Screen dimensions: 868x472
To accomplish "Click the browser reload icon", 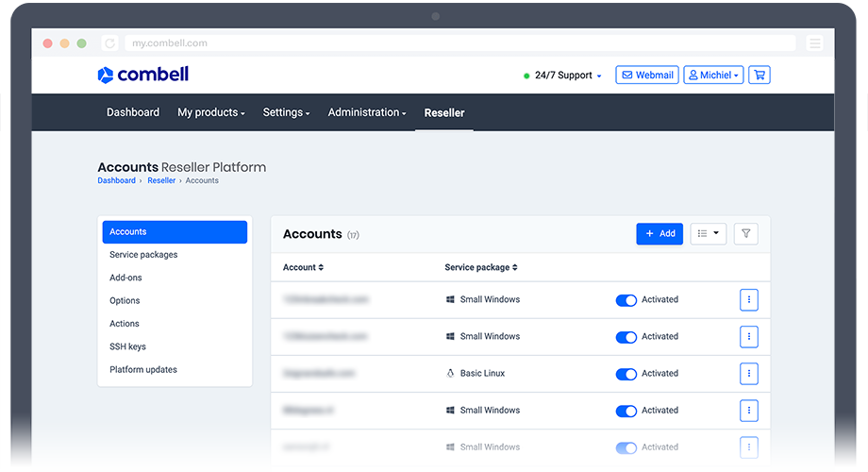I will [x=110, y=43].
